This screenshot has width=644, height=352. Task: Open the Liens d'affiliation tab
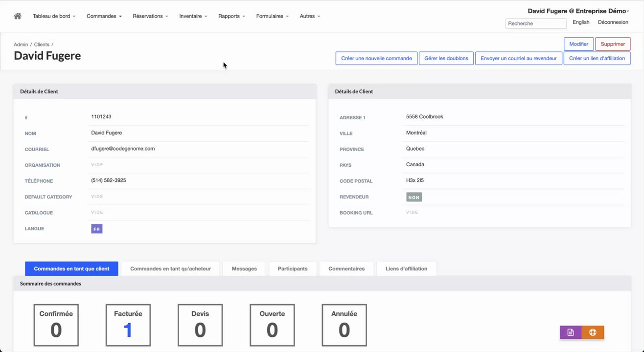point(406,268)
